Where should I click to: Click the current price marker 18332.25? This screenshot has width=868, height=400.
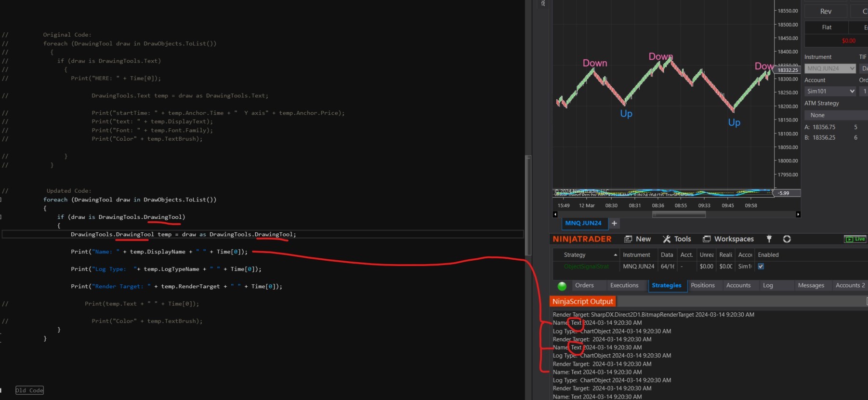click(x=788, y=70)
